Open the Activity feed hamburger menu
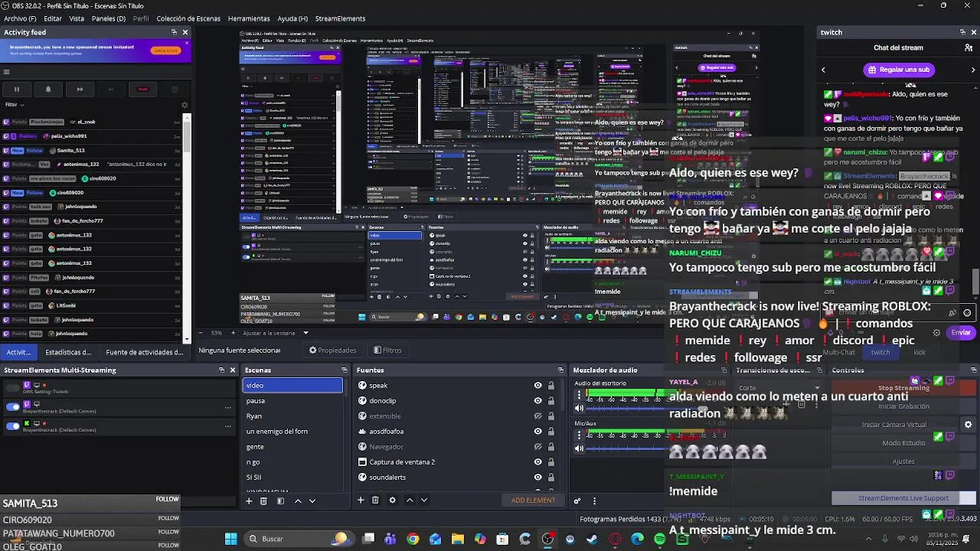980x551 pixels. [x=6, y=72]
